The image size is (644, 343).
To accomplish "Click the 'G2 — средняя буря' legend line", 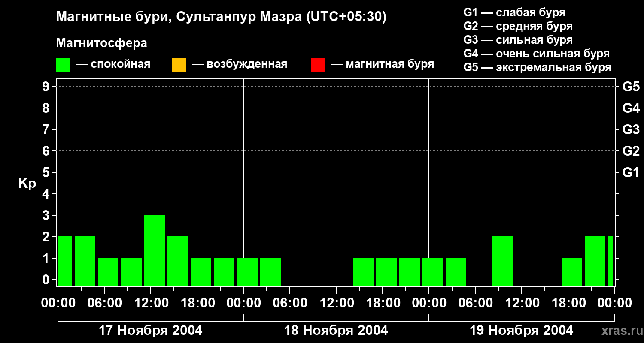I will (518, 26).
